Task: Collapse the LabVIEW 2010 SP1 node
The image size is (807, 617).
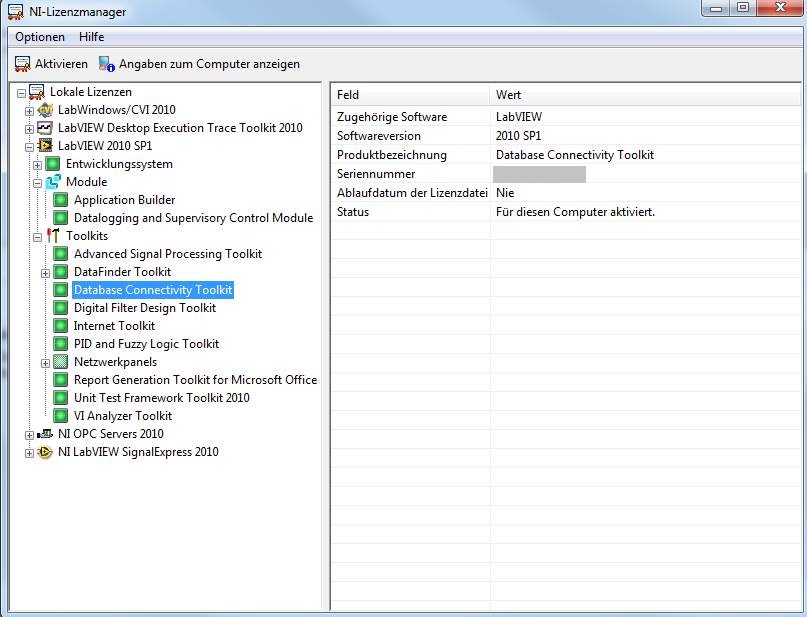Action: (29, 147)
